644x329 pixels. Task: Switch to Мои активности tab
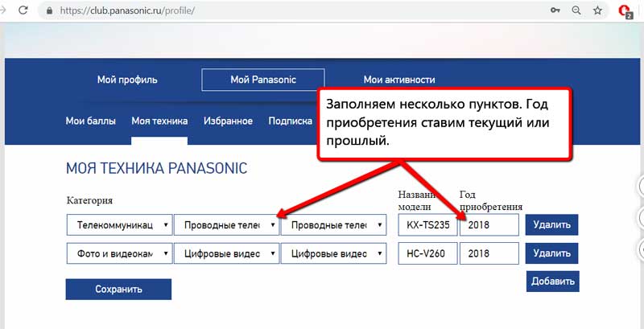(x=399, y=80)
